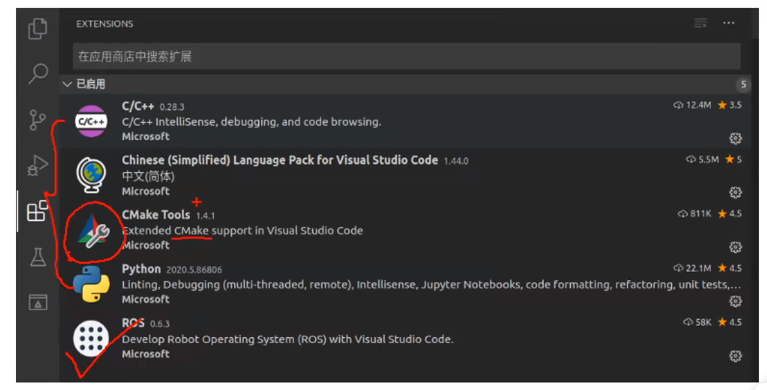Screen dimensions: 767x390
Task: Open the manage gear for C/C++ extension
Action: pyautogui.click(x=735, y=138)
